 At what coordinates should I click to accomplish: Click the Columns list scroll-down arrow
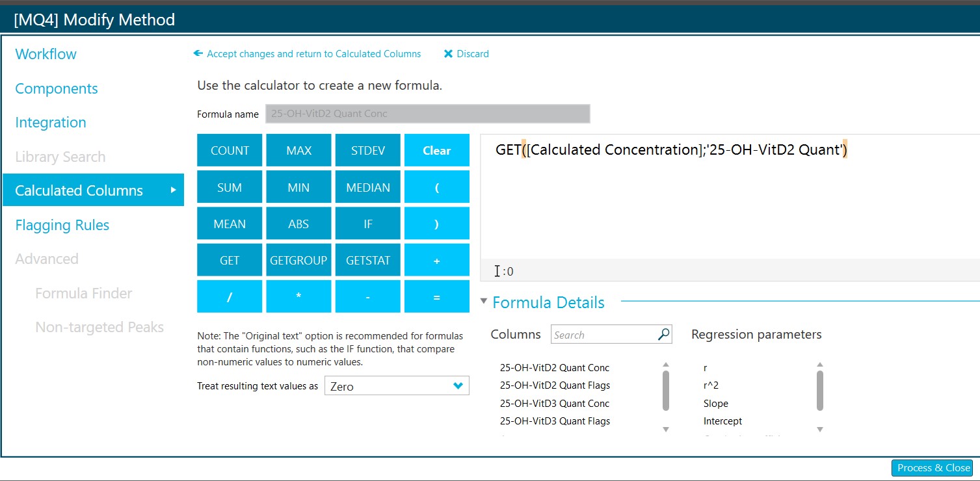[x=666, y=429]
